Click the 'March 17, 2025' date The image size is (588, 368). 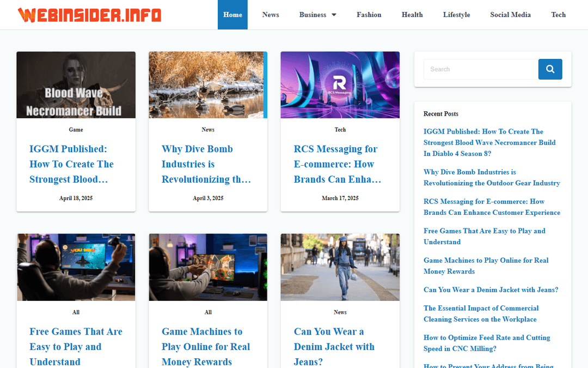pos(340,198)
